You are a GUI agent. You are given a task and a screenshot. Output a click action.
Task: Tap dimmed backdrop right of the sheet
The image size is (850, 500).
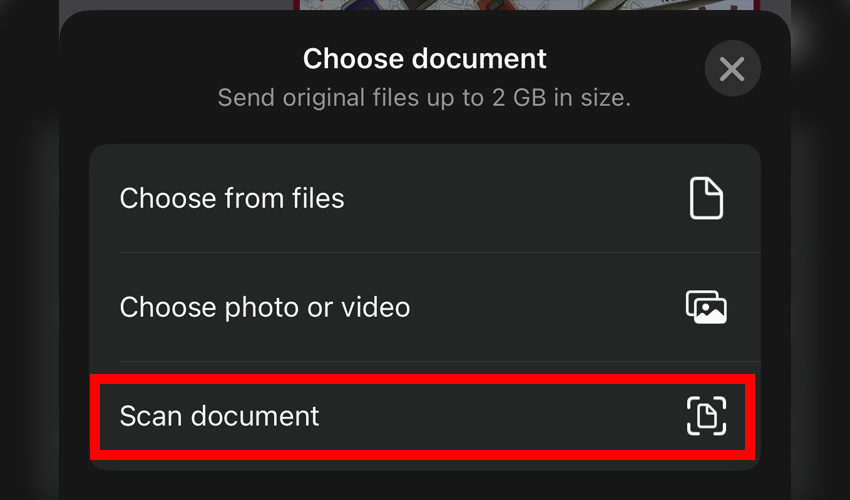click(820, 250)
